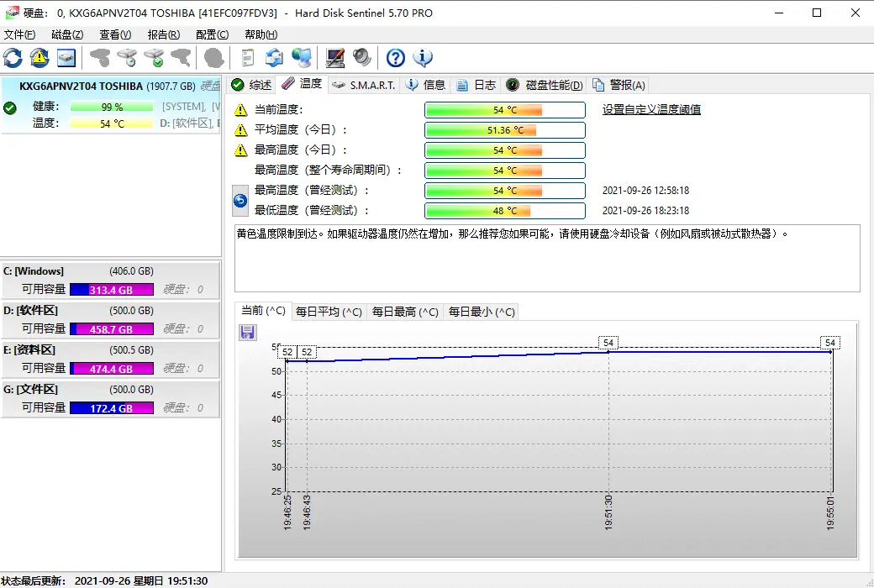This screenshot has height=588, width=874.
Task: Open the report document toolbar icon
Action: [x=247, y=56]
